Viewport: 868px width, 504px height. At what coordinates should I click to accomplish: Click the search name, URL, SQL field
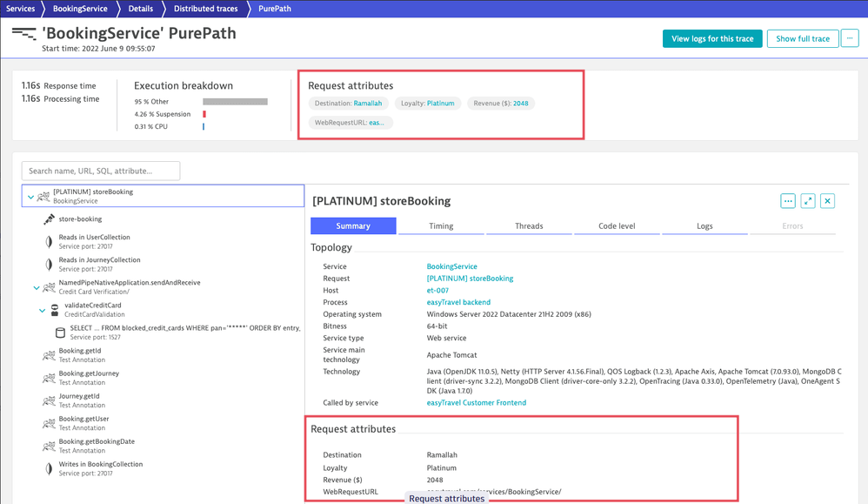tap(101, 171)
